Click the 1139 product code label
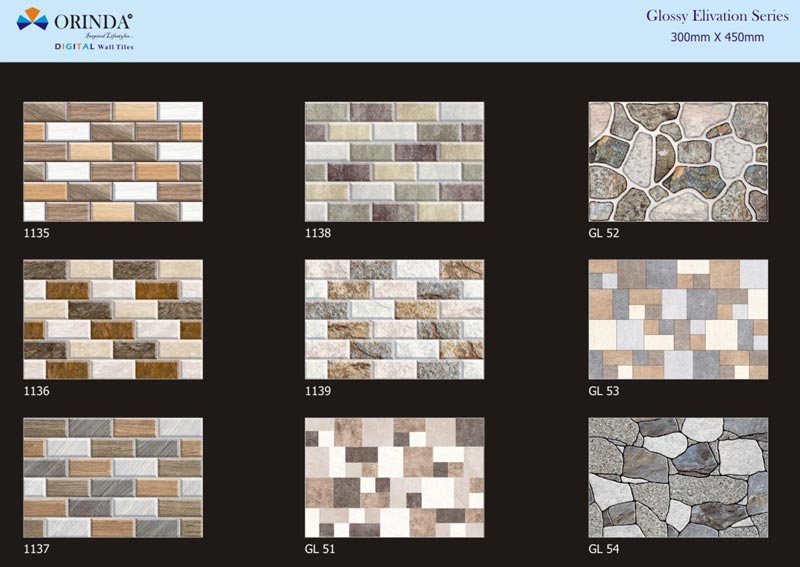This screenshot has width=800, height=567. (318, 391)
